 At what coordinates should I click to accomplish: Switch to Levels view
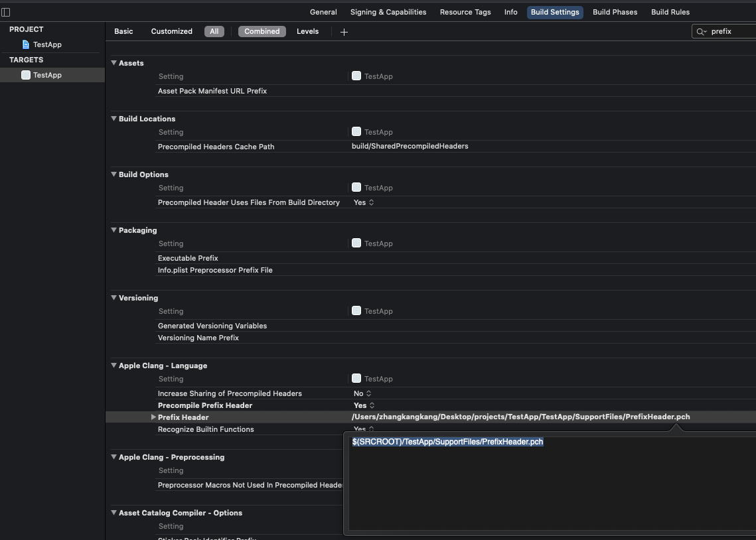click(307, 31)
